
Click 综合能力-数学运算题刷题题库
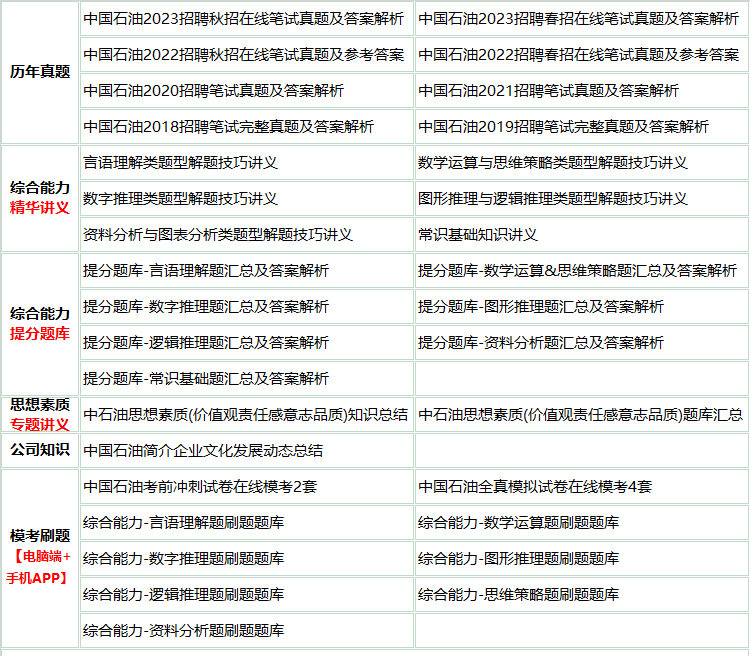click(x=518, y=523)
